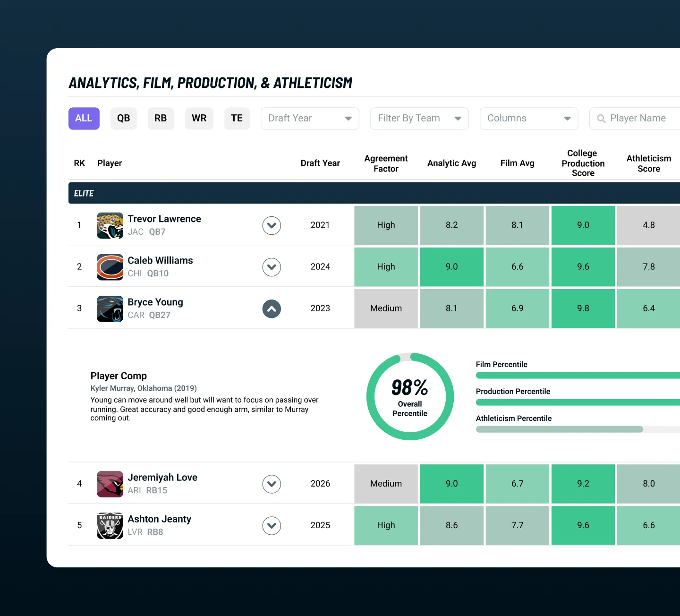This screenshot has height=616, width=680.
Task: Open the Filter By Team dropdown
Action: point(419,119)
